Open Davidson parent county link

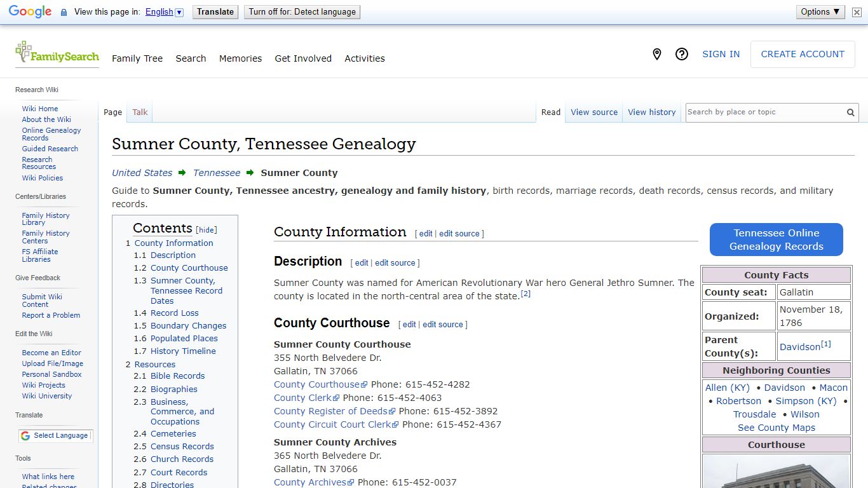[800, 347]
